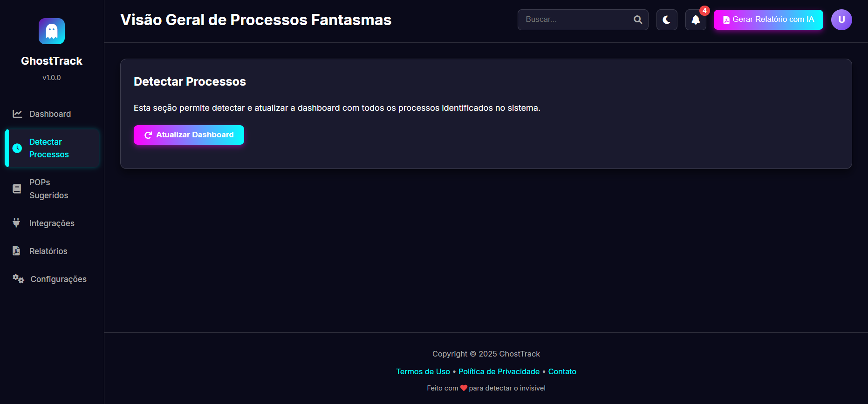Follow the Contato footer link
The height and width of the screenshot is (404, 868).
click(562, 371)
